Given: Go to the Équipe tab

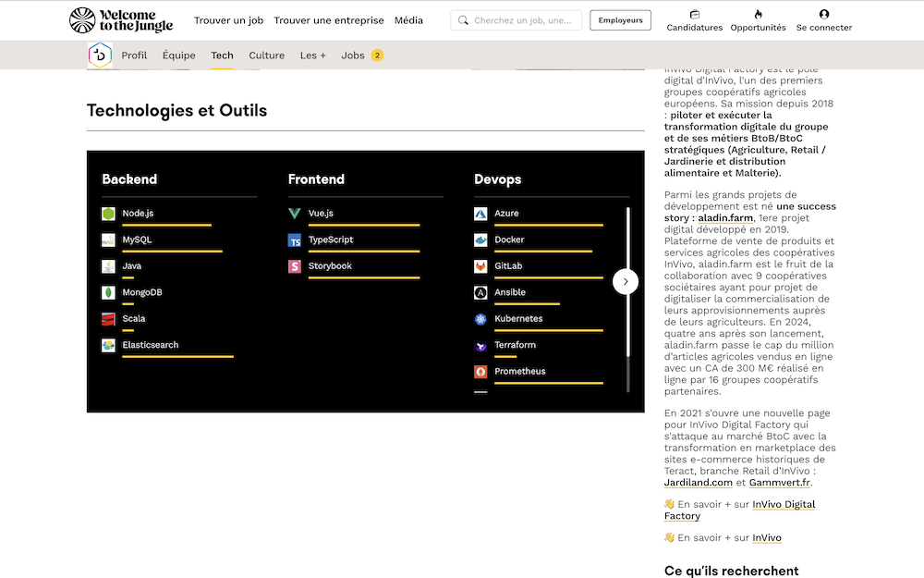Looking at the screenshot, I should (x=178, y=55).
